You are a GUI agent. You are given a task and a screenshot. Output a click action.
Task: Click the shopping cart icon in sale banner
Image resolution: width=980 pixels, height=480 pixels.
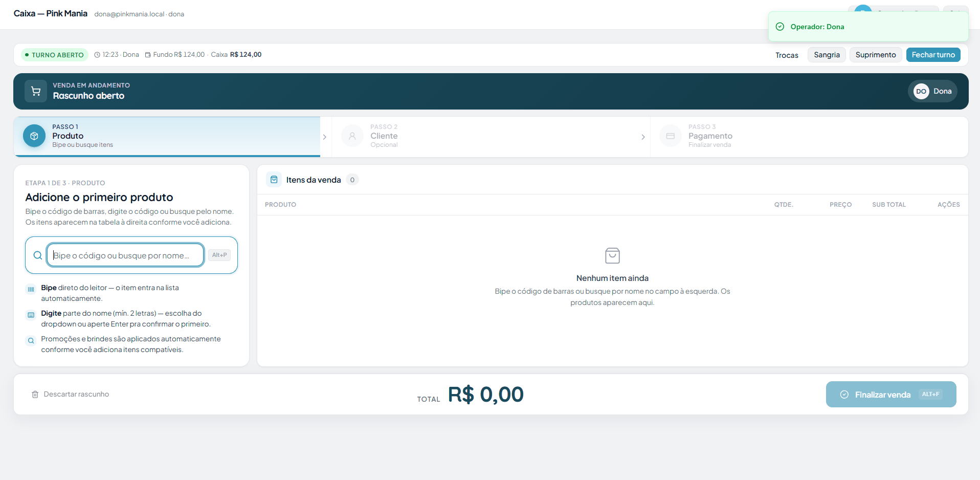36,91
